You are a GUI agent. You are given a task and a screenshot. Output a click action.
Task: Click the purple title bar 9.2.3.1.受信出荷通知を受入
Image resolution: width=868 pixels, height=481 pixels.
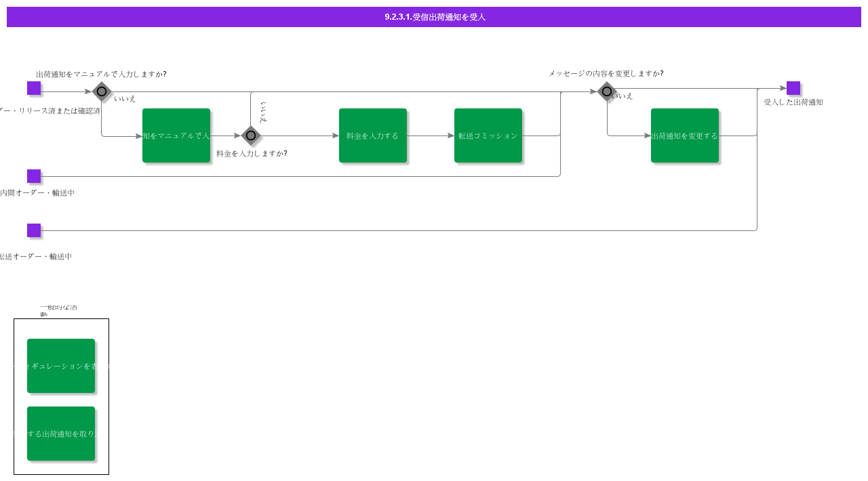(x=434, y=17)
